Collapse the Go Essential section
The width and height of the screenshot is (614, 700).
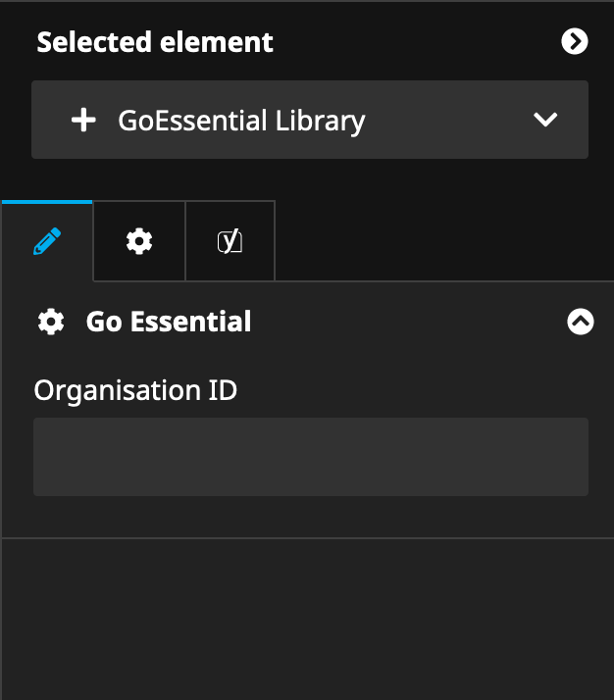pos(581,322)
